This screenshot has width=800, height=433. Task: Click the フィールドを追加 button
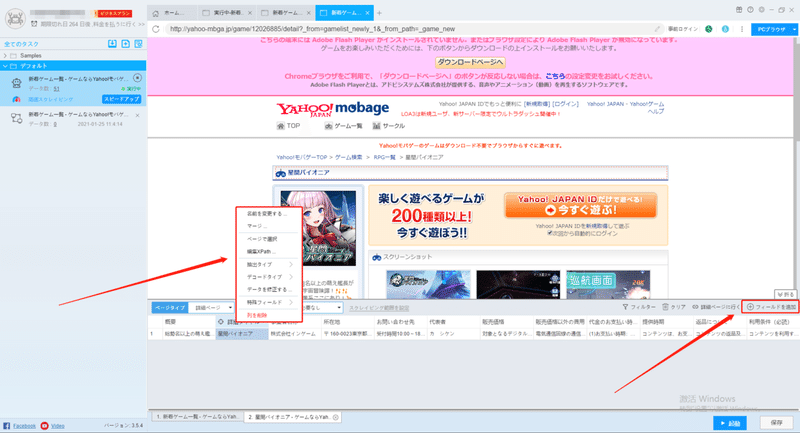pyautogui.click(x=771, y=307)
